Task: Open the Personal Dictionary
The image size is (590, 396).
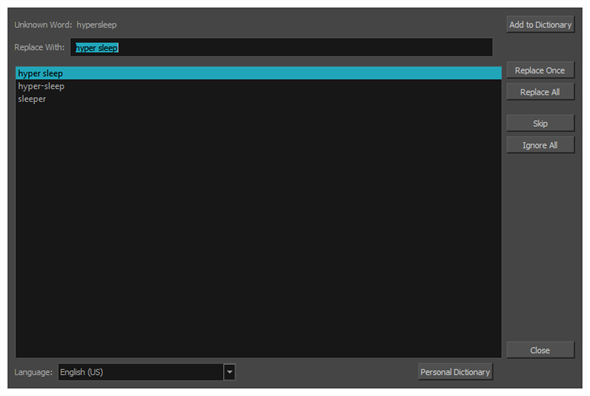Action: tap(455, 372)
